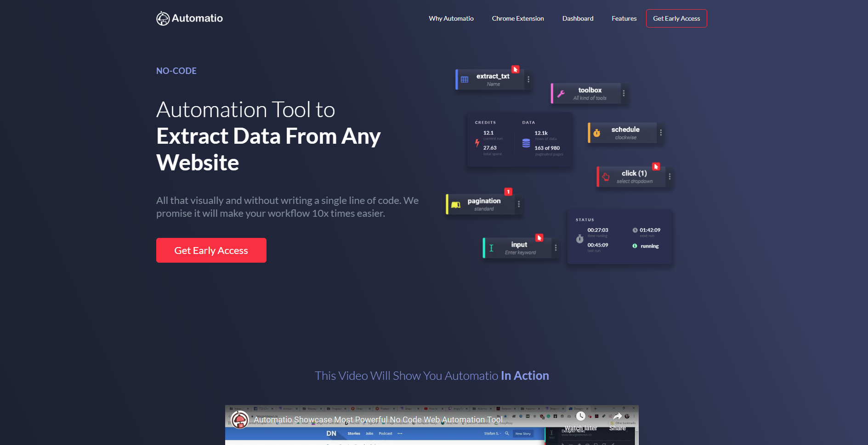Click the red number badge on pagination

pyautogui.click(x=508, y=192)
